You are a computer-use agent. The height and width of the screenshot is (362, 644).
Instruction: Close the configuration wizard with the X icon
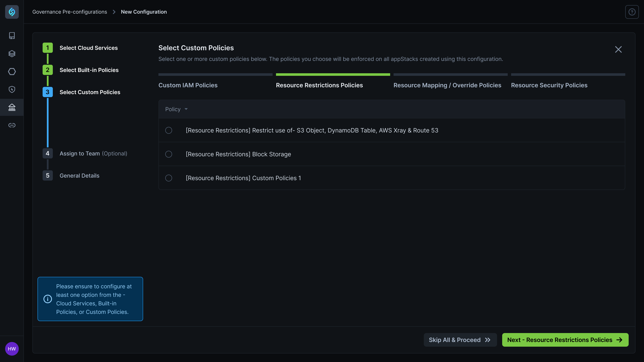(x=618, y=49)
